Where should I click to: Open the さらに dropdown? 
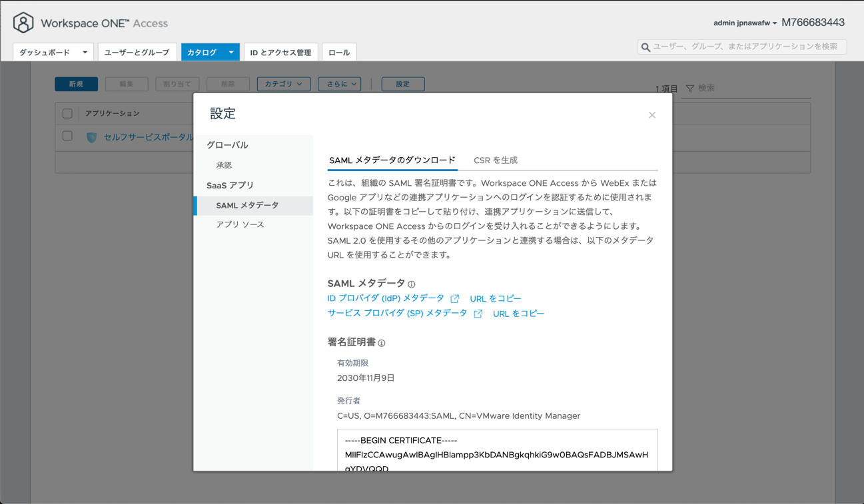pos(340,84)
